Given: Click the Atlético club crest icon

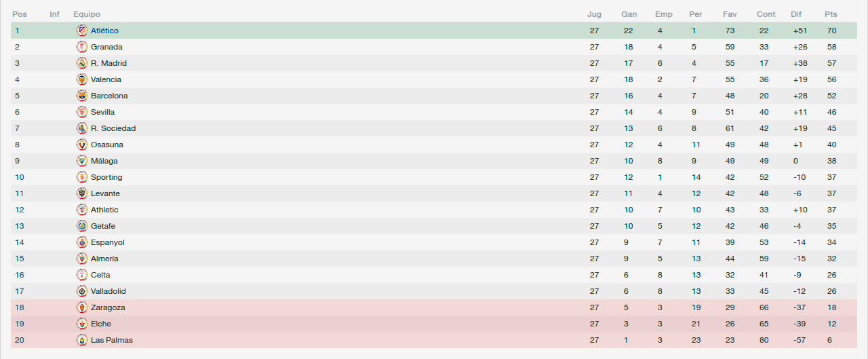Looking at the screenshot, I should [x=82, y=31].
